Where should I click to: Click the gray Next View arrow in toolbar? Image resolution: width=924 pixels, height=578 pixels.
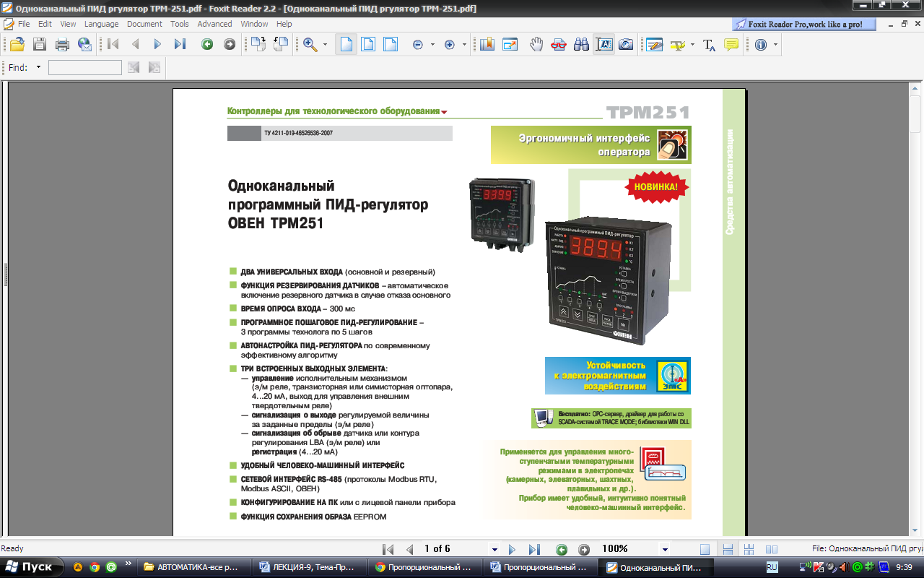click(230, 45)
